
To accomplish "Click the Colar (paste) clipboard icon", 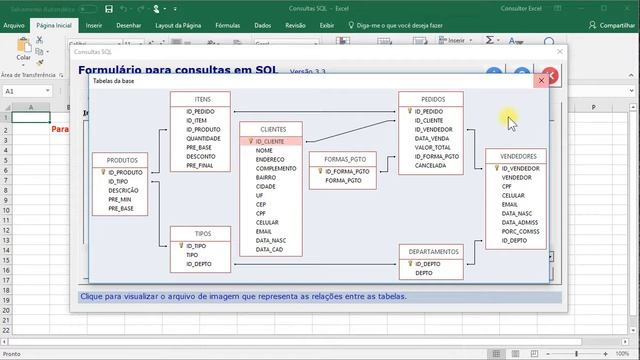I will tap(24, 45).
